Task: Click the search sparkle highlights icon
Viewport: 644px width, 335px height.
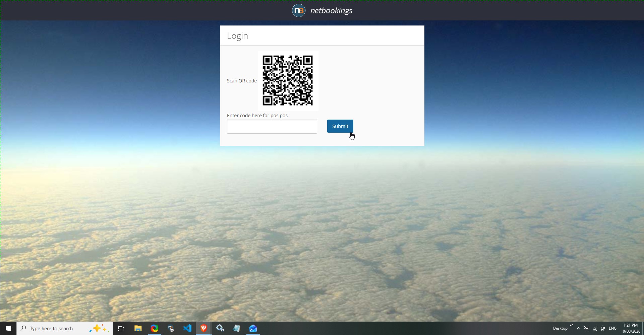Action: [99, 328]
